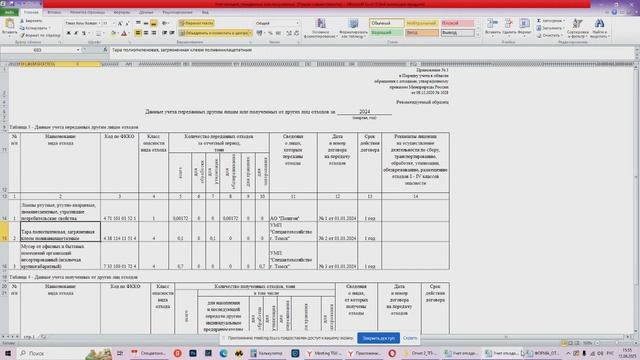Screen dimensions: 640x360
Task: Open the Name Box dropdown
Action: tap(78, 50)
